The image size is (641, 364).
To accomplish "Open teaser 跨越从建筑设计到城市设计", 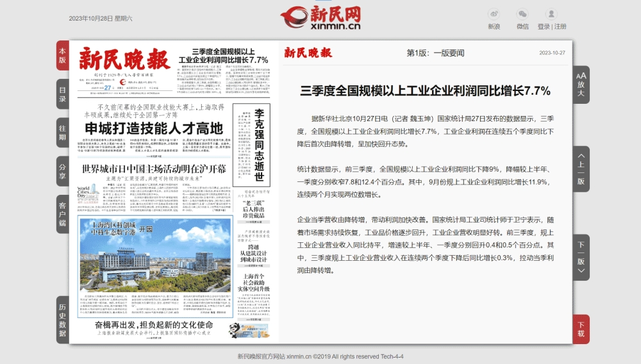I will point(253,253).
